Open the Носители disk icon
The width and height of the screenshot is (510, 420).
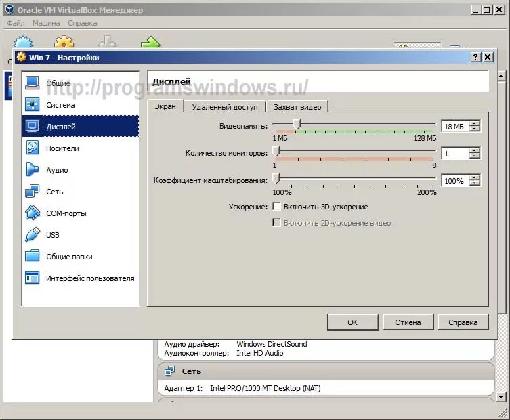pyautogui.click(x=33, y=148)
